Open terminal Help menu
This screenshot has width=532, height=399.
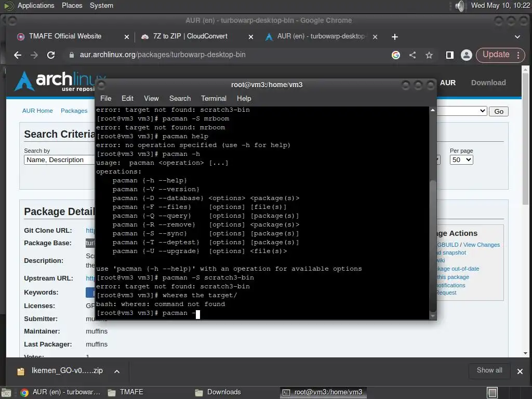pyautogui.click(x=244, y=98)
